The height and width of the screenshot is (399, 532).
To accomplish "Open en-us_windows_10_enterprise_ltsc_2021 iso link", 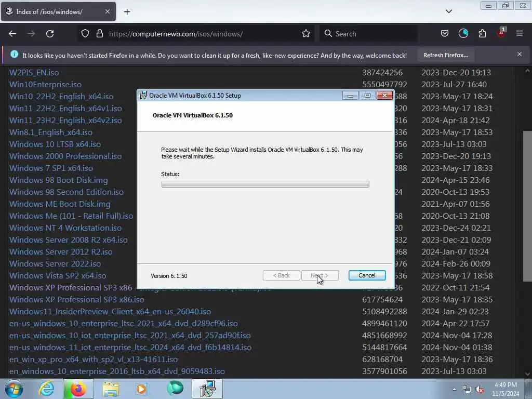I will (x=124, y=323).
